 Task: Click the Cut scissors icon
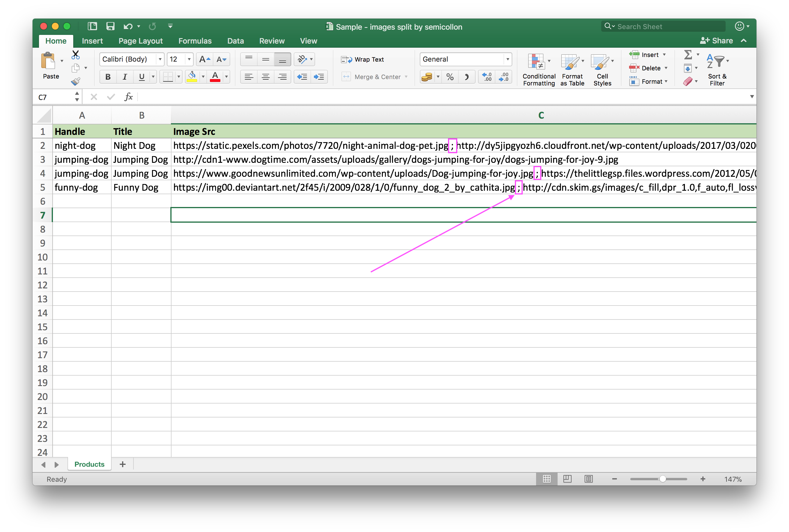[75, 55]
